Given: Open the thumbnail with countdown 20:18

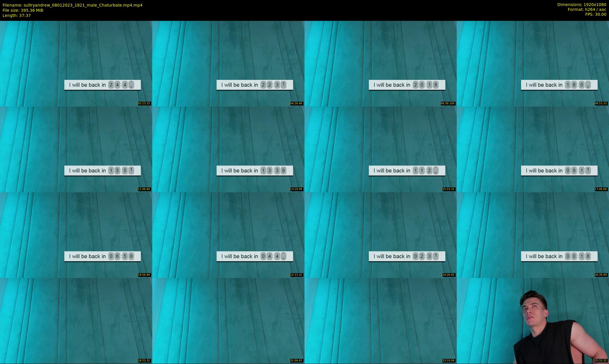Looking at the screenshot, I should pos(380,63).
